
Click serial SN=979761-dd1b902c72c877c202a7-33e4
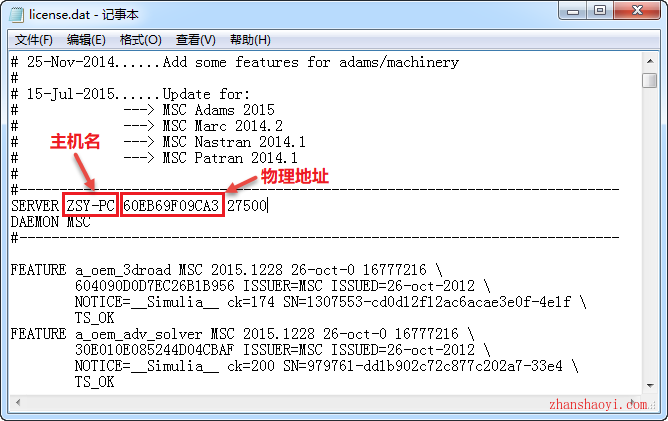423,366
